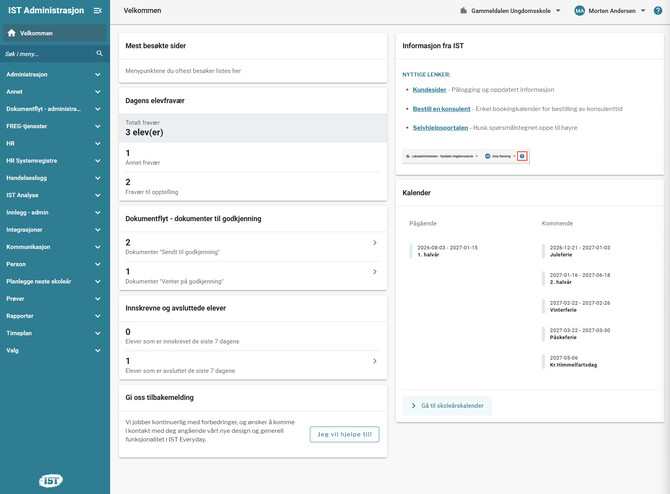Expand the IST Analyse menu
670x494 pixels.
54,195
